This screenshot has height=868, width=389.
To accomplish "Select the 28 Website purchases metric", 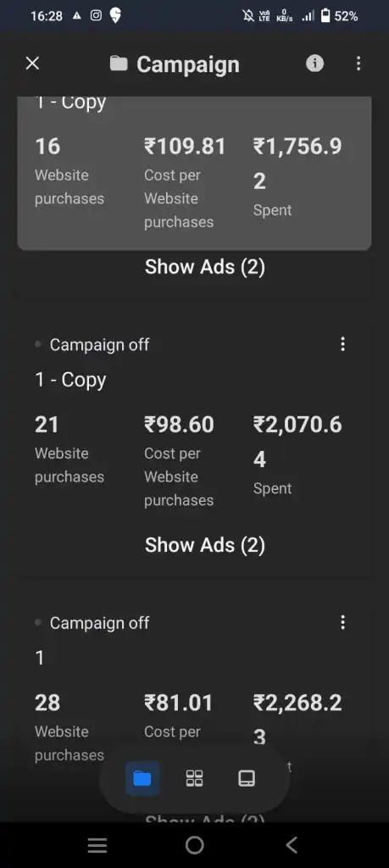I will click(x=69, y=728).
